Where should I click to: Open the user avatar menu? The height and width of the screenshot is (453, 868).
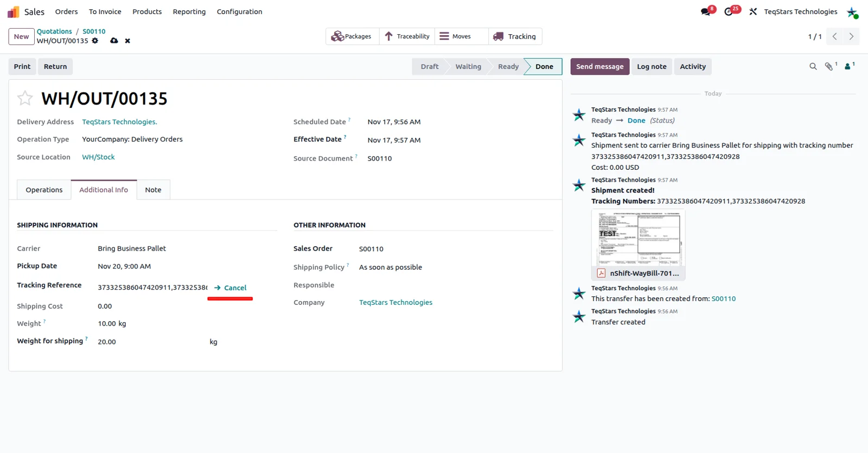[852, 12]
